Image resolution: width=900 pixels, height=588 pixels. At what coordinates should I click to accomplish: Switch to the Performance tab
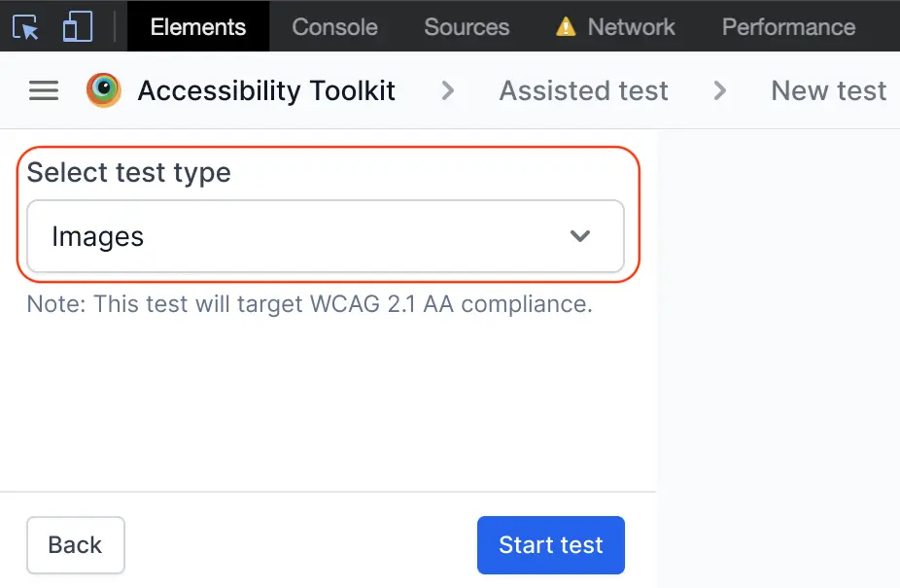[788, 26]
